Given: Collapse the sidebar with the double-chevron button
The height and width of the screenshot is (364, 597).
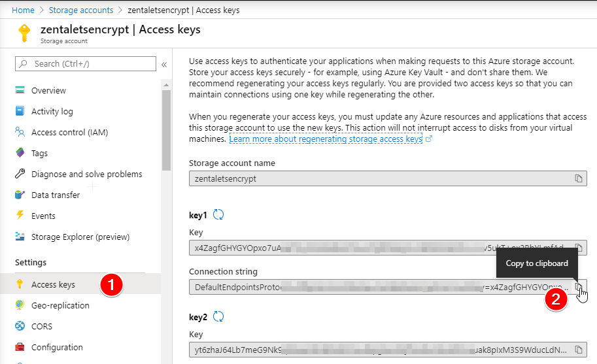Looking at the screenshot, I should [x=164, y=64].
